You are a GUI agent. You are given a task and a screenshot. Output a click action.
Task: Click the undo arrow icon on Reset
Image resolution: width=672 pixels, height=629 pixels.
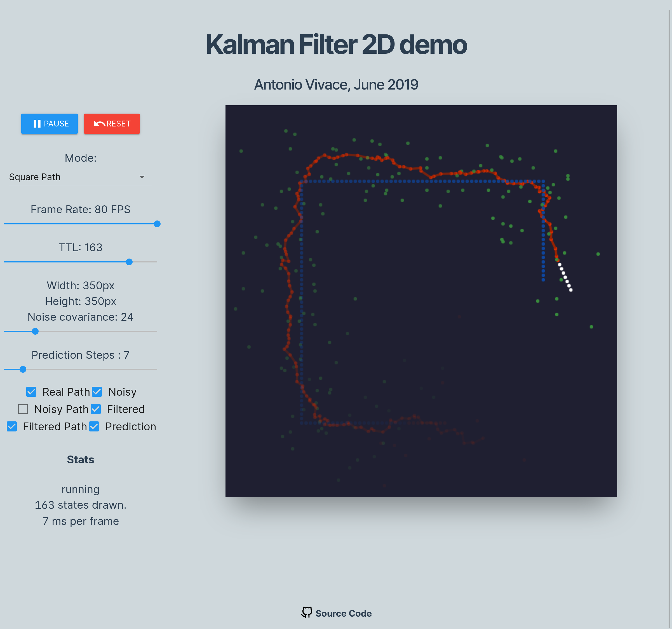tap(99, 124)
